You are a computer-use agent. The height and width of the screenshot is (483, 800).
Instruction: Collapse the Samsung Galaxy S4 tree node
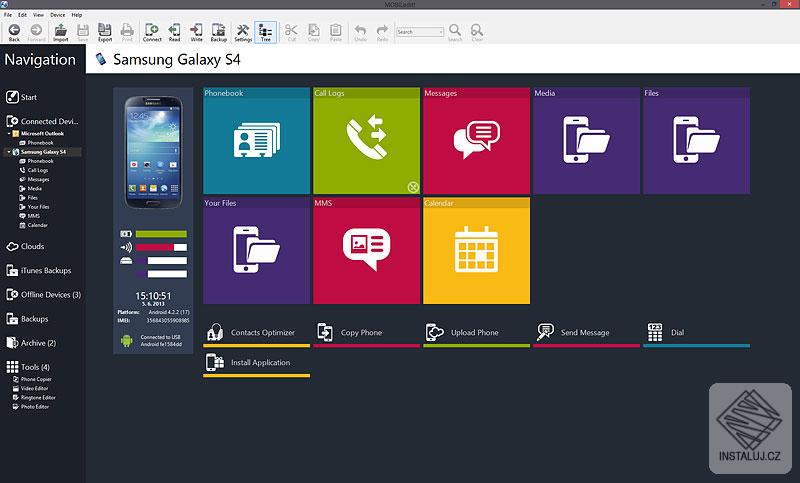click(8, 152)
